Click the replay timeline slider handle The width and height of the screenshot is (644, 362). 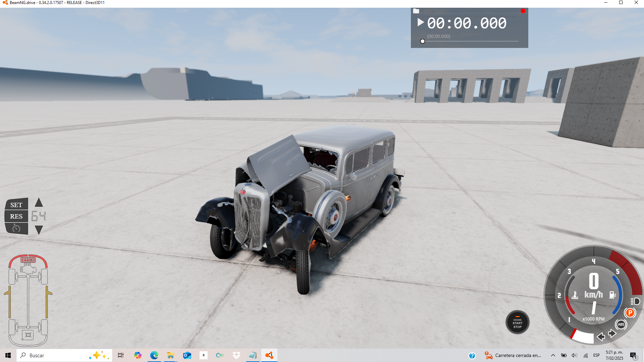click(423, 41)
